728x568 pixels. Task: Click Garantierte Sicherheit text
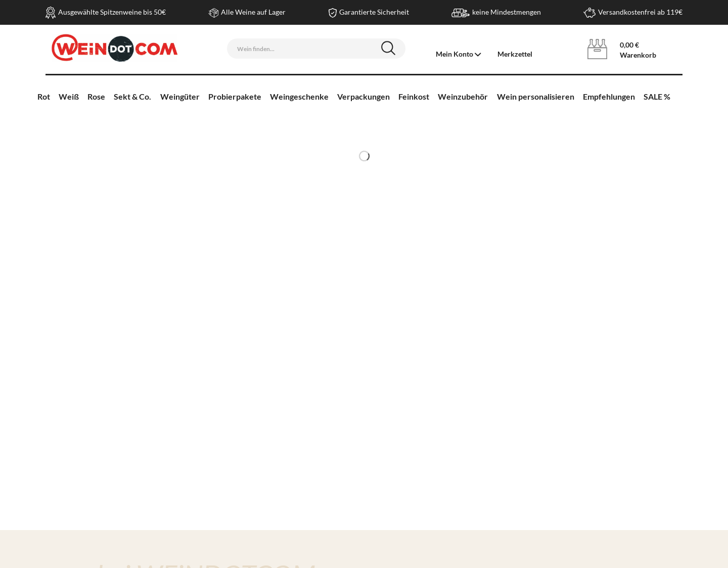click(374, 12)
